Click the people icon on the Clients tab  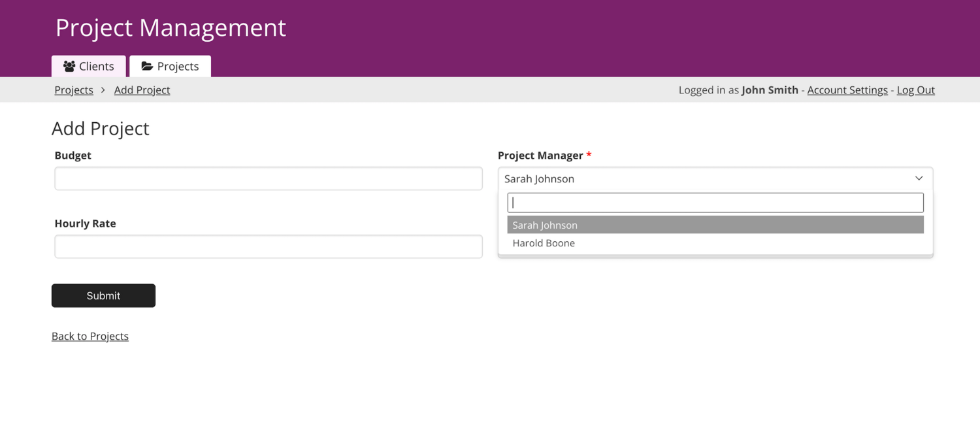[70, 66]
